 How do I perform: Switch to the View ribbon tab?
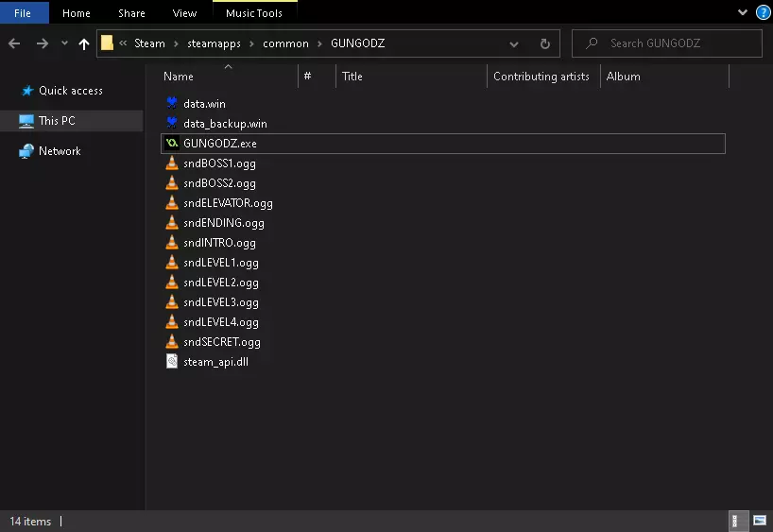point(185,13)
